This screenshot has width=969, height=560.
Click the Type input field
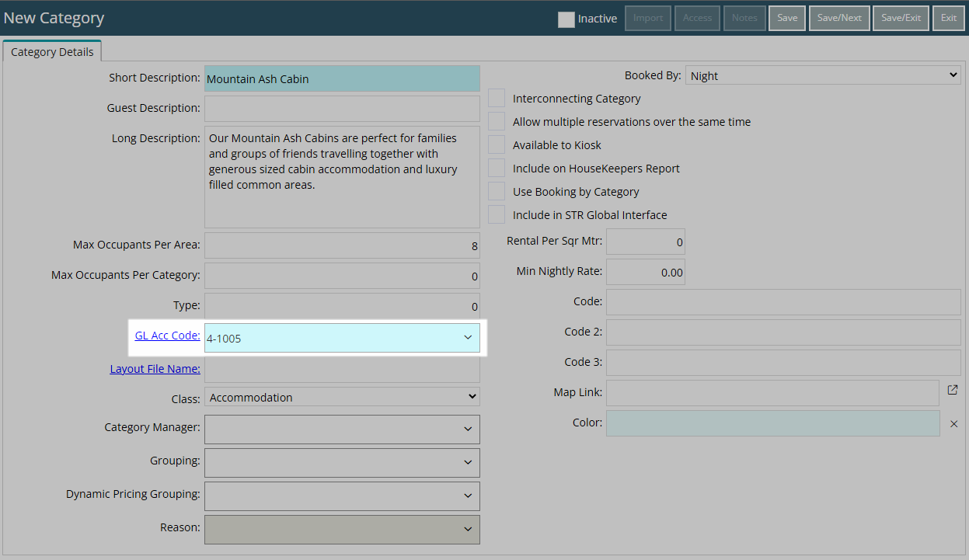click(342, 305)
